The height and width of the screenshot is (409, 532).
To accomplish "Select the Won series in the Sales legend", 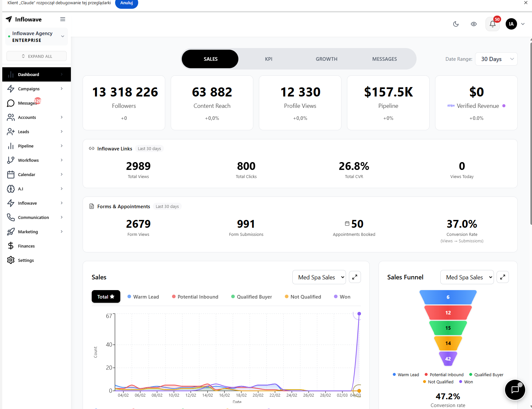I will [342, 297].
